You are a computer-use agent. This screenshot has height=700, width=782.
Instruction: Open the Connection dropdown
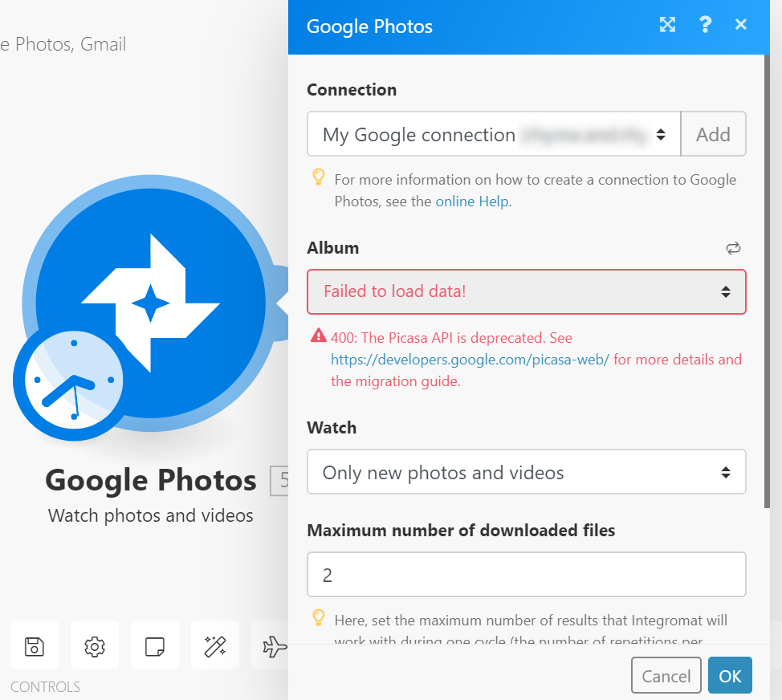coord(494,134)
